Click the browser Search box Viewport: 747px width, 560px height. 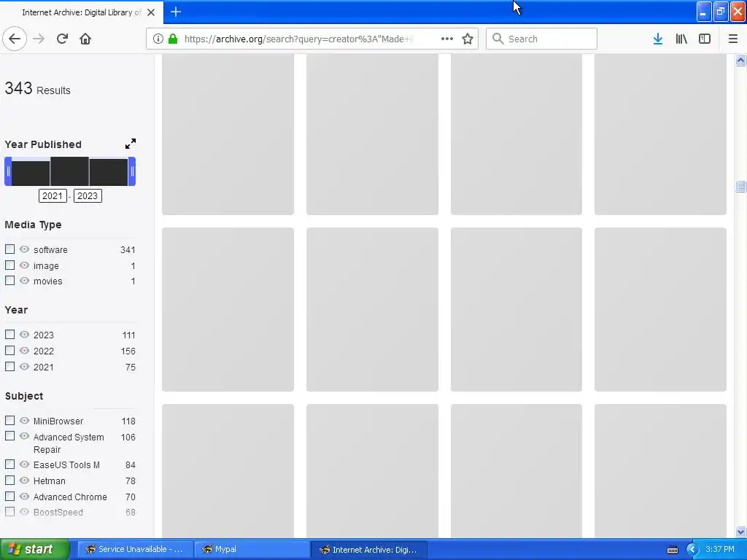point(541,39)
